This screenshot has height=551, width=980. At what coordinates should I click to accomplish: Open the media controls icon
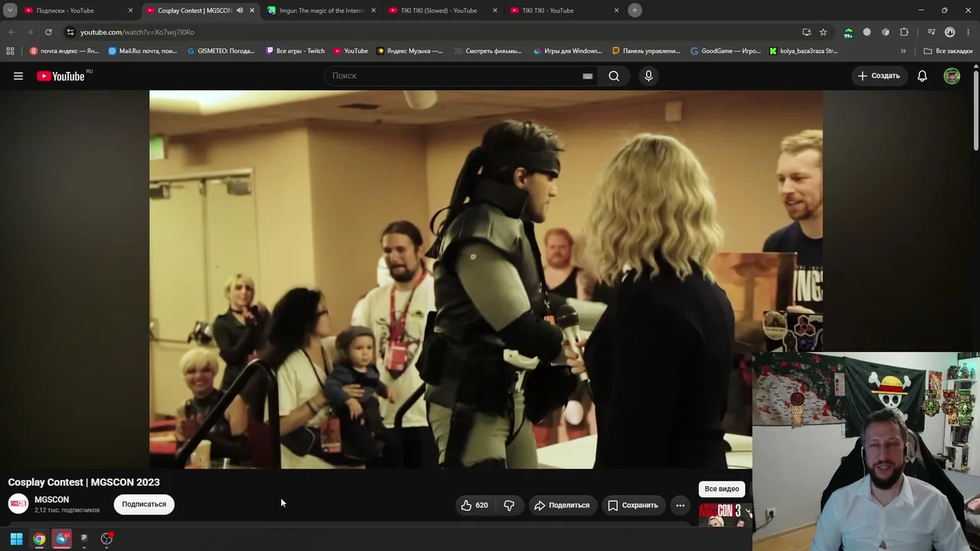[931, 32]
